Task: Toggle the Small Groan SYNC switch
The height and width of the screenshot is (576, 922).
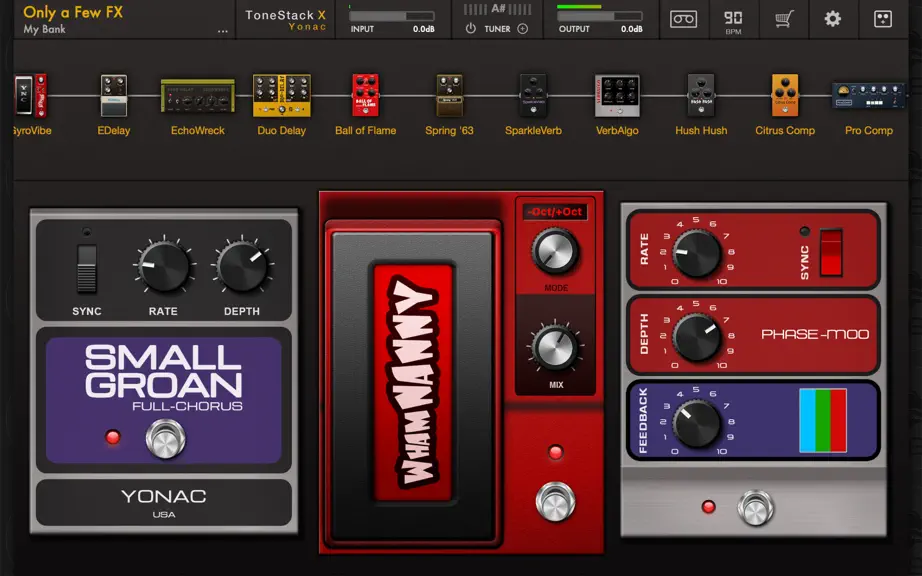Action: (86, 269)
